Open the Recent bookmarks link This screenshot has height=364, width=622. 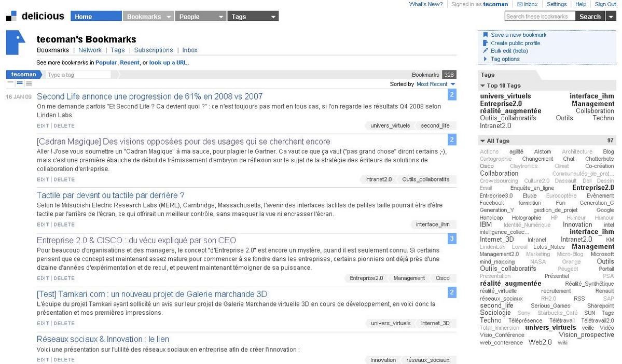(130, 63)
